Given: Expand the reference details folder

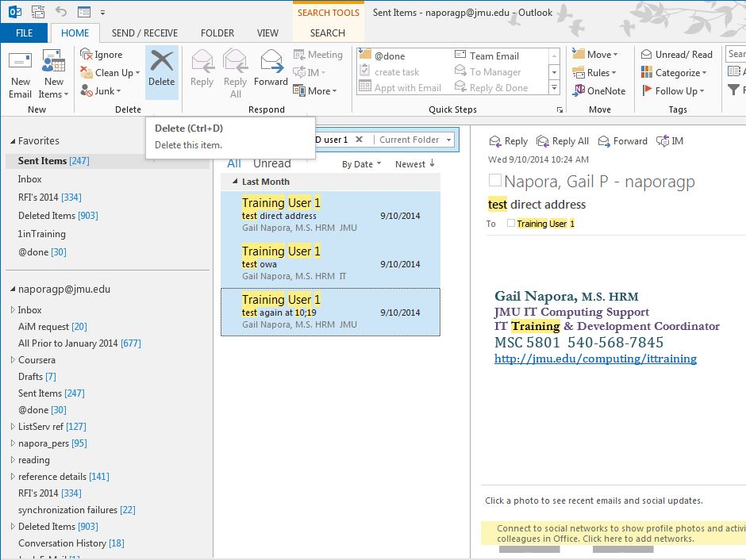Looking at the screenshot, I should (13, 477).
